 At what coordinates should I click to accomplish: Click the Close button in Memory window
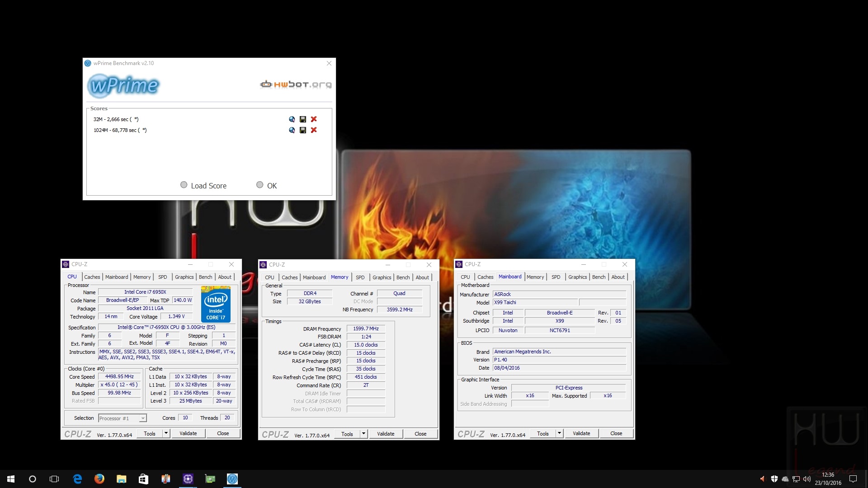click(x=420, y=434)
